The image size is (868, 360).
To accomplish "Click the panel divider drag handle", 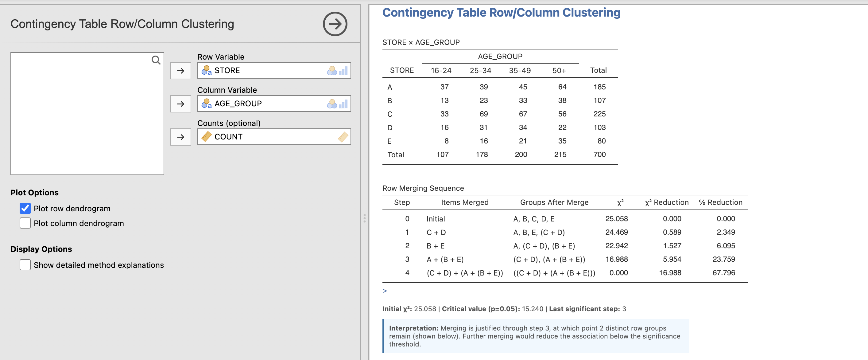I will 364,218.
